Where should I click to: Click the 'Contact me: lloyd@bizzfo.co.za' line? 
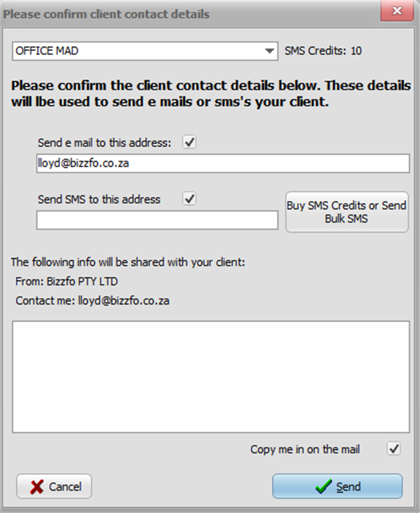click(92, 301)
